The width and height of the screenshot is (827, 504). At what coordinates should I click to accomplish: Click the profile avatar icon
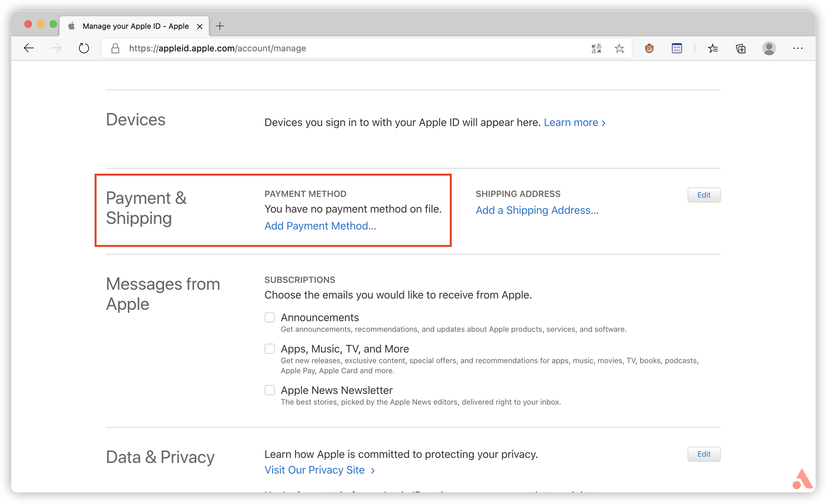(x=769, y=48)
